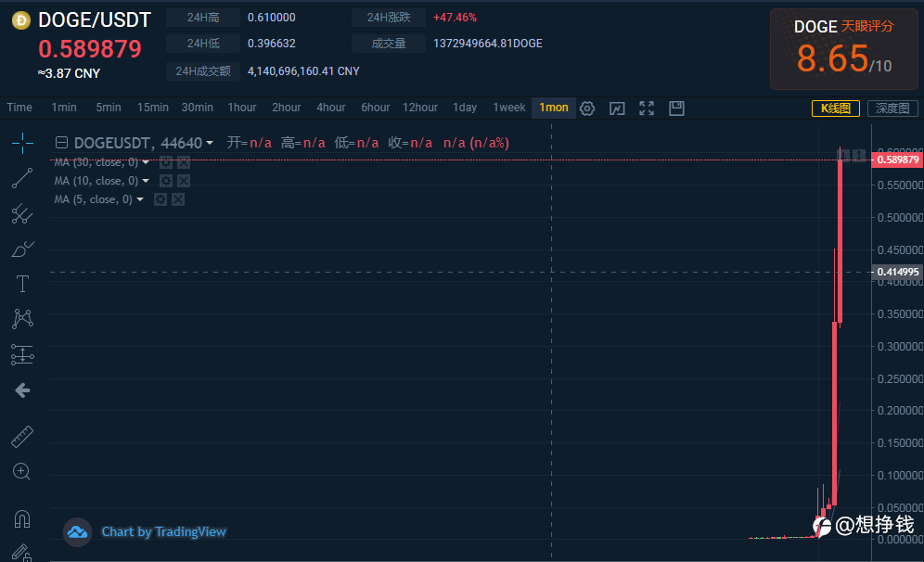This screenshot has width=924, height=562.
Task: Remove the MA 10 indicator
Action: click(184, 181)
